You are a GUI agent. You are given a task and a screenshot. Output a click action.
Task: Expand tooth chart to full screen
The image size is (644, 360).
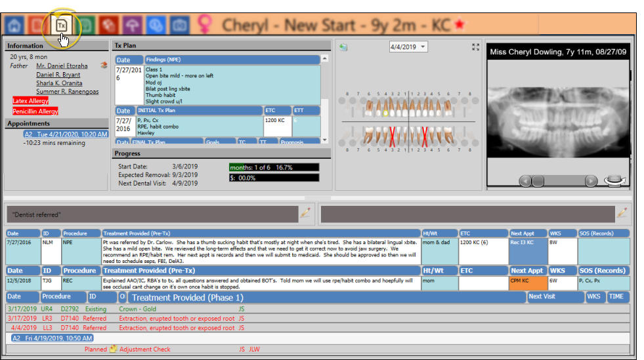click(x=475, y=47)
